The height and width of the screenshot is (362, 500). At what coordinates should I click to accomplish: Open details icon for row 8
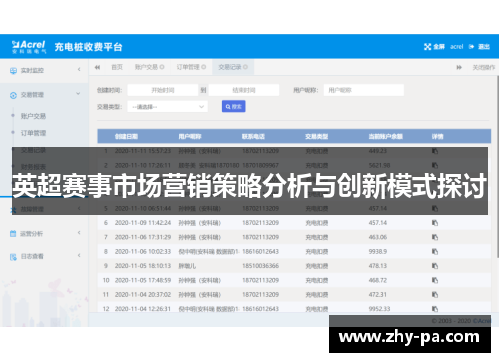[435, 251]
